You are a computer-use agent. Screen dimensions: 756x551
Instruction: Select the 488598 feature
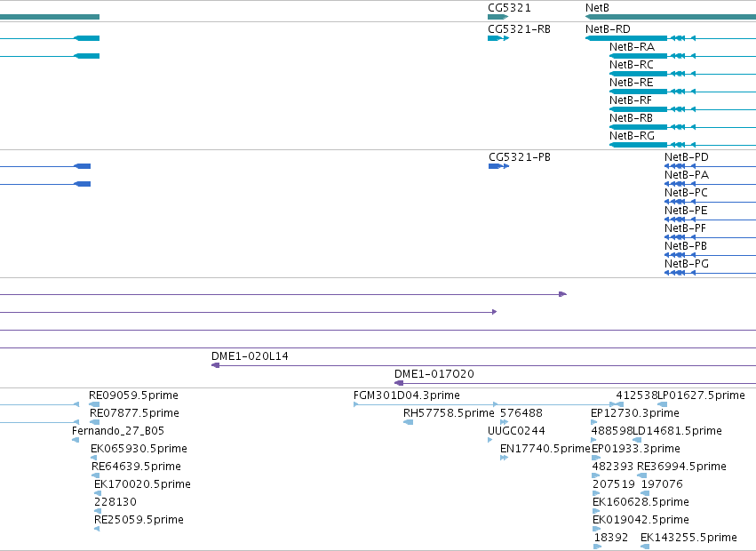(x=594, y=440)
